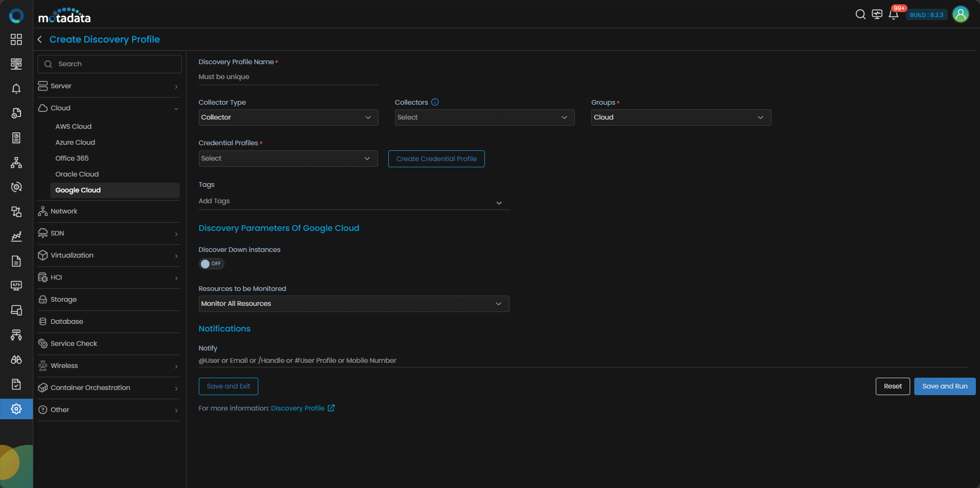Expand the Server category
Viewport: 980px width, 488px height.
tap(108, 86)
